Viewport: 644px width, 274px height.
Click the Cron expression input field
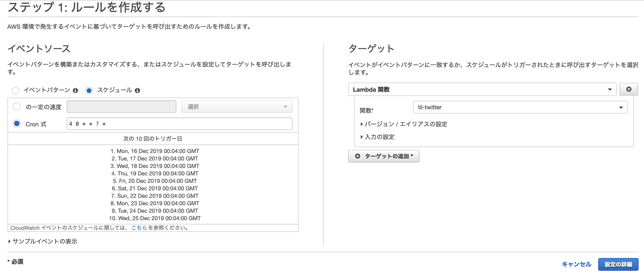point(179,124)
